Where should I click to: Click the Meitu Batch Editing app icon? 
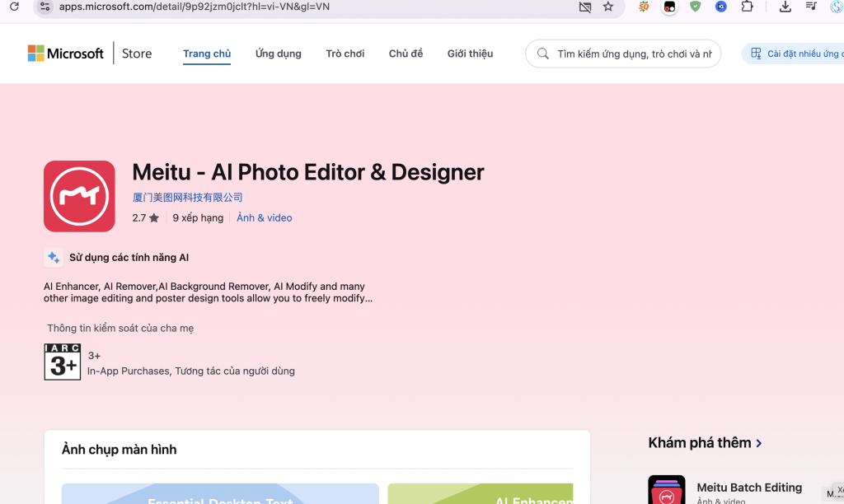(x=667, y=489)
